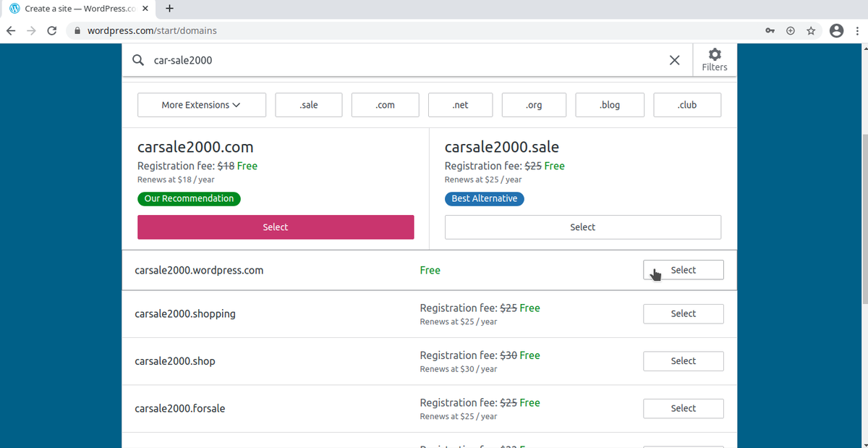Click 'Renews at $18 / year' text
This screenshot has width=868, height=448.
pos(176,179)
